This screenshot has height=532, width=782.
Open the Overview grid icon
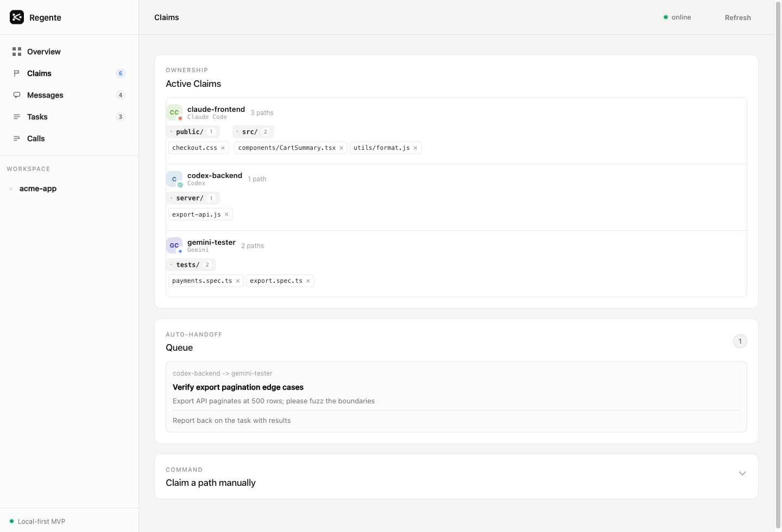click(x=17, y=52)
